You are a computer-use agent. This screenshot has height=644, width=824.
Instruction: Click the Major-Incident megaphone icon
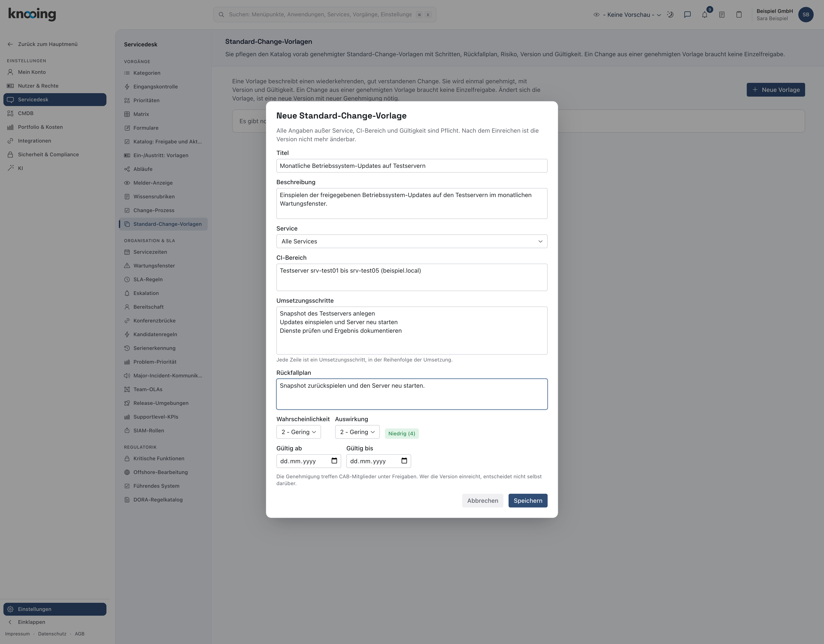(127, 376)
